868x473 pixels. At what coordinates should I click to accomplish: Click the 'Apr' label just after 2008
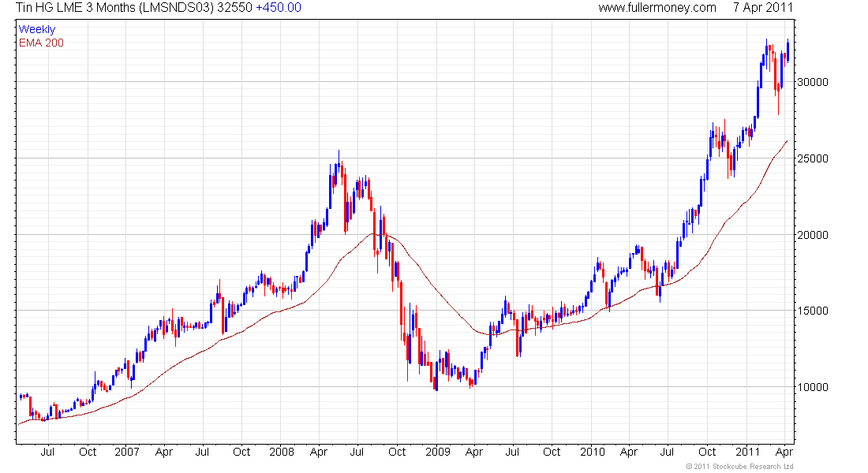pyautogui.click(x=319, y=452)
